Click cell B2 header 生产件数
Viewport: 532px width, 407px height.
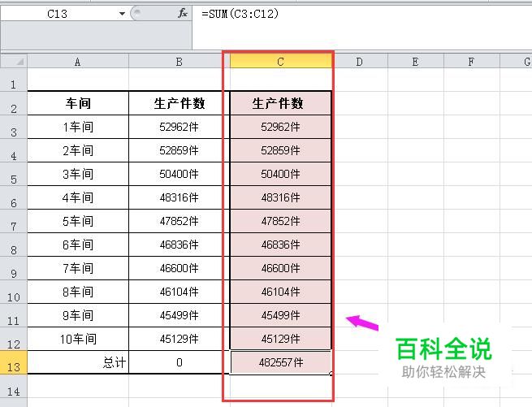click(179, 103)
